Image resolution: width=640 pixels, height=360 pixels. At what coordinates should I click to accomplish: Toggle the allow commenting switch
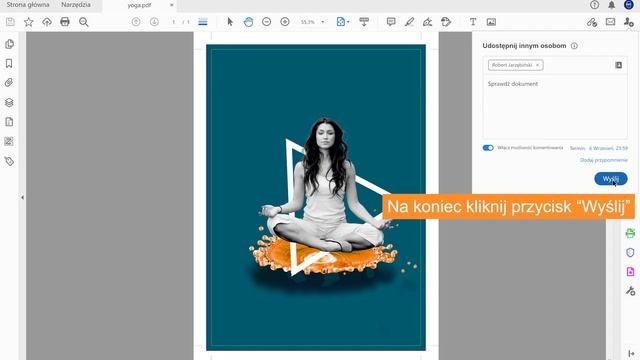pyautogui.click(x=488, y=148)
